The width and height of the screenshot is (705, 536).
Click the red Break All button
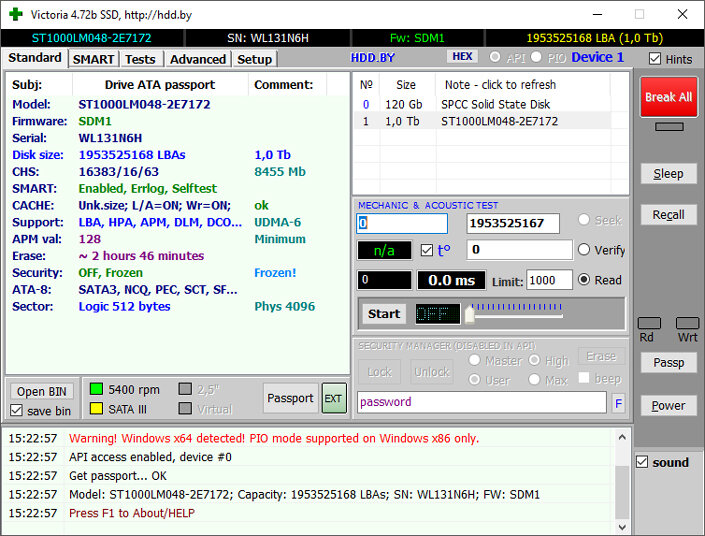(669, 97)
